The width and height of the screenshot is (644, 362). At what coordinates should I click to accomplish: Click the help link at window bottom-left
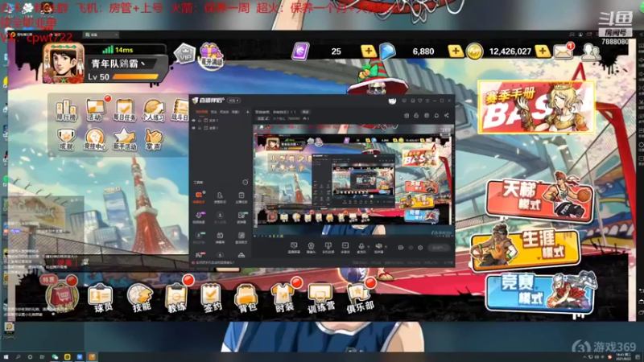[x=213, y=262]
